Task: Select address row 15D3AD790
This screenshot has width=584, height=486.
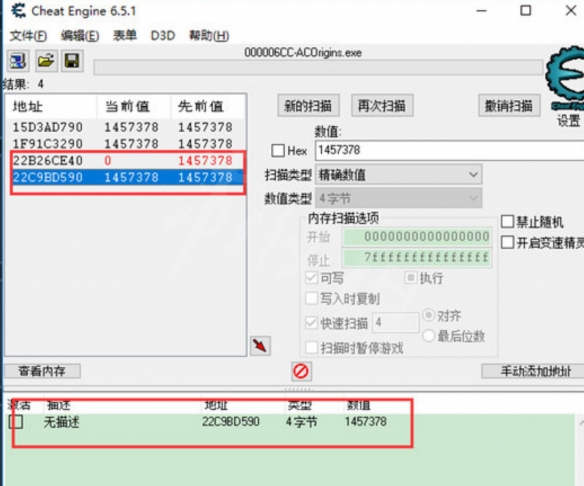Action: (126, 127)
